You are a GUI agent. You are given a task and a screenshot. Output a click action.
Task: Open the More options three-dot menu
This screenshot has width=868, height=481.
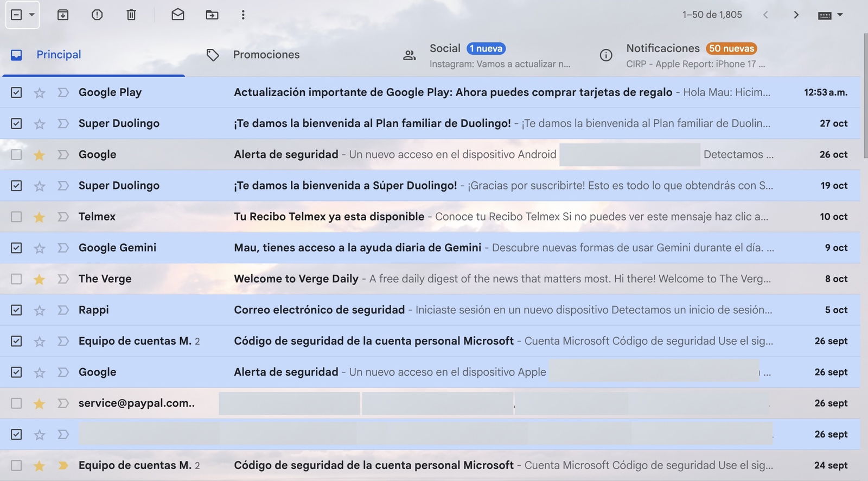(x=243, y=15)
